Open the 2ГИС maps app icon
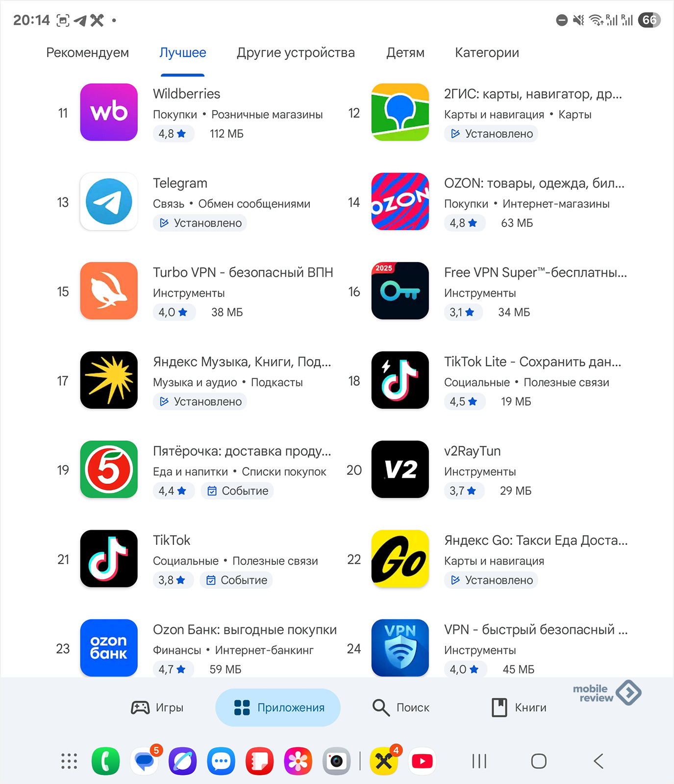674x784 pixels. 400,112
